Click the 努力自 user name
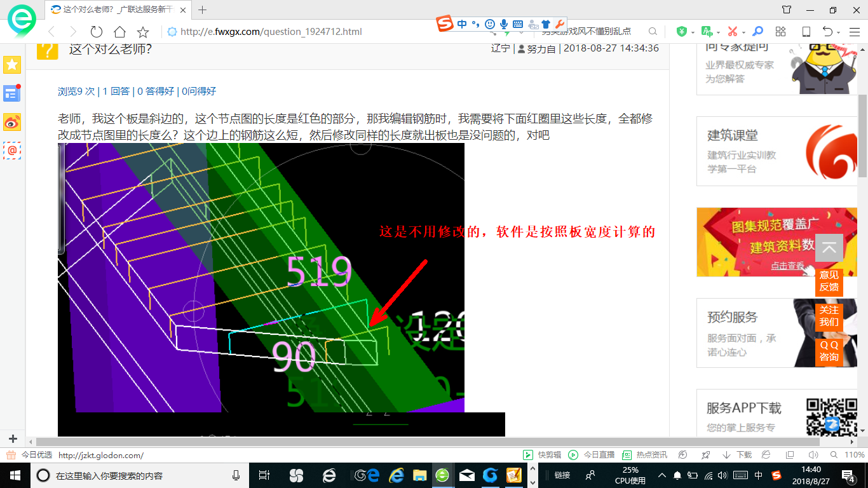The image size is (868, 488). pos(541,48)
